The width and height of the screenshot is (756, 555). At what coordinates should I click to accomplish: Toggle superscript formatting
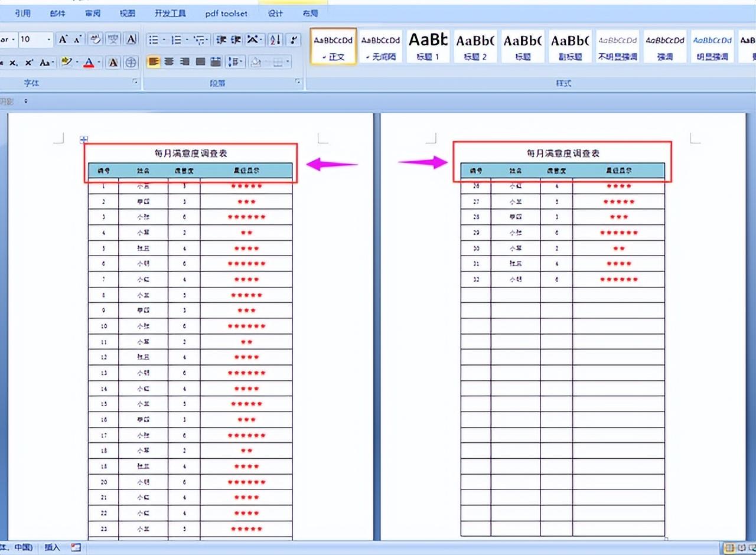[29, 63]
